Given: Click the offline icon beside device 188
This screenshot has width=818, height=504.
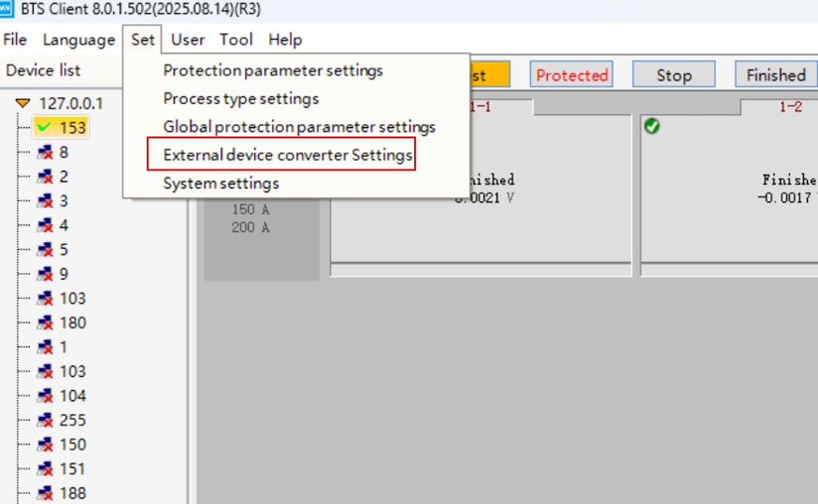Looking at the screenshot, I should [45, 493].
